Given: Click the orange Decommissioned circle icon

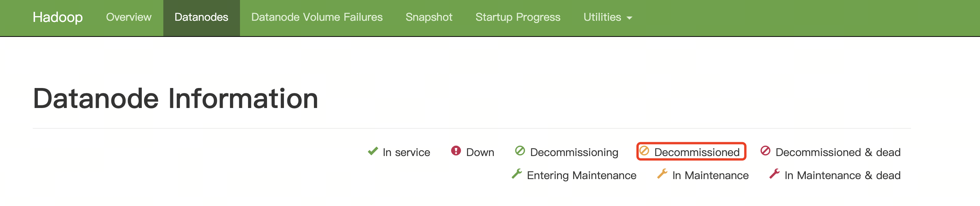Looking at the screenshot, I should (644, 151).
